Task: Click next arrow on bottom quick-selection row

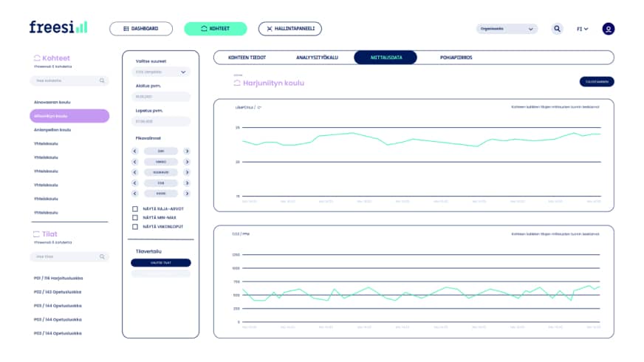Action: click(x=187, y=194)
